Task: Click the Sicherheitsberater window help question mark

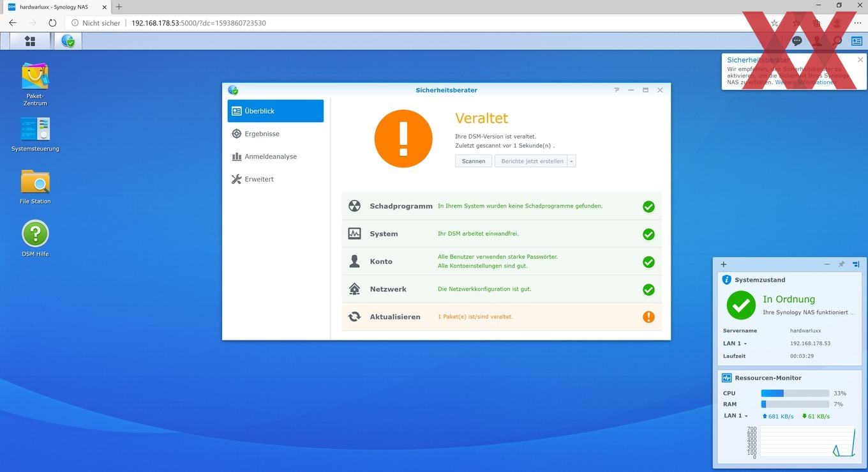Action: (x=617, y=90)
